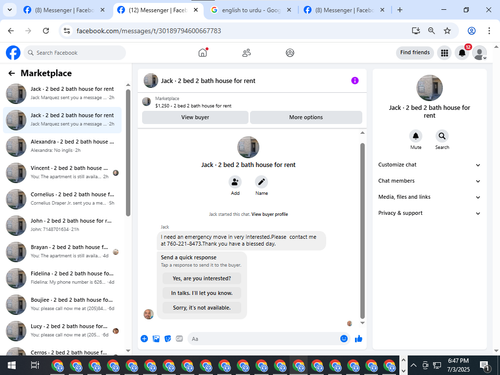Image resolution: width=500 pixels, height=375 pixels.
Task: Open Chrome profile icon
Action: [x=471, y=31]
